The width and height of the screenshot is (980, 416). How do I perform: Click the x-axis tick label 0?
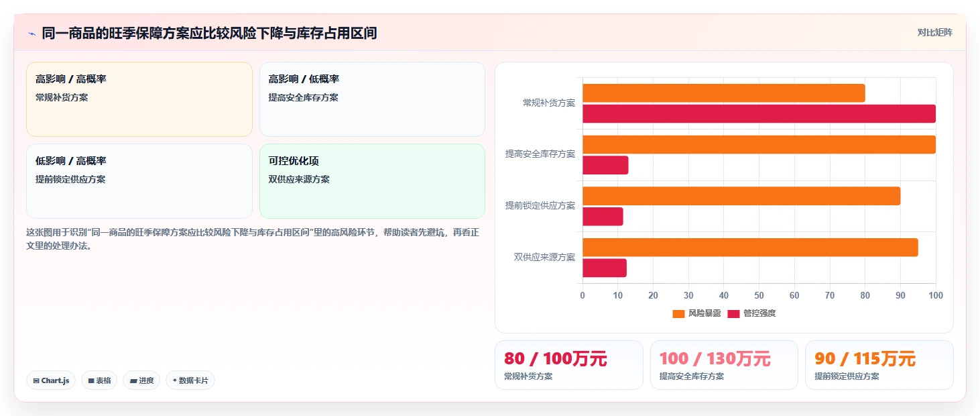(x=583, y=295)
